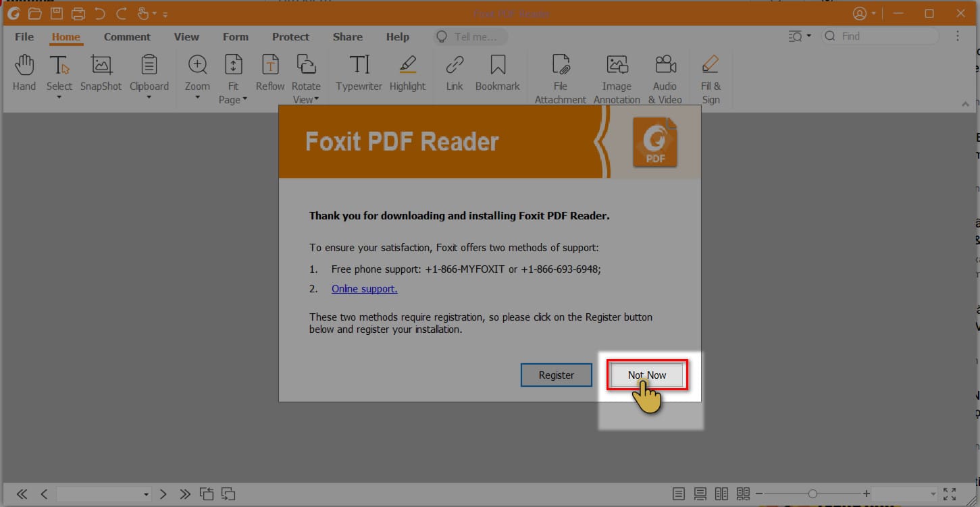This screenshot has height=507, width=980.
Task: Click the Find search field
Action: (x=880, y=36)
